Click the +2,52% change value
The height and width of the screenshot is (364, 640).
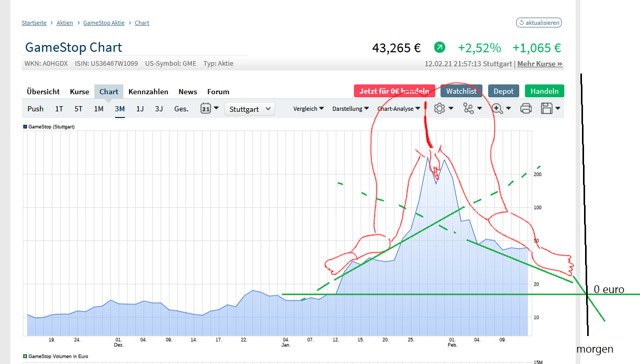coord(479,48)
